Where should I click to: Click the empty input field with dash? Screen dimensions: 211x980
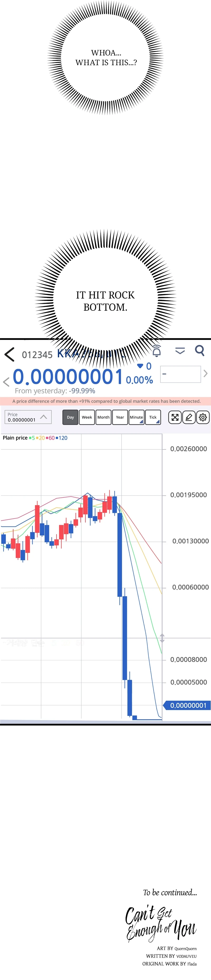[x=181, y=374]
